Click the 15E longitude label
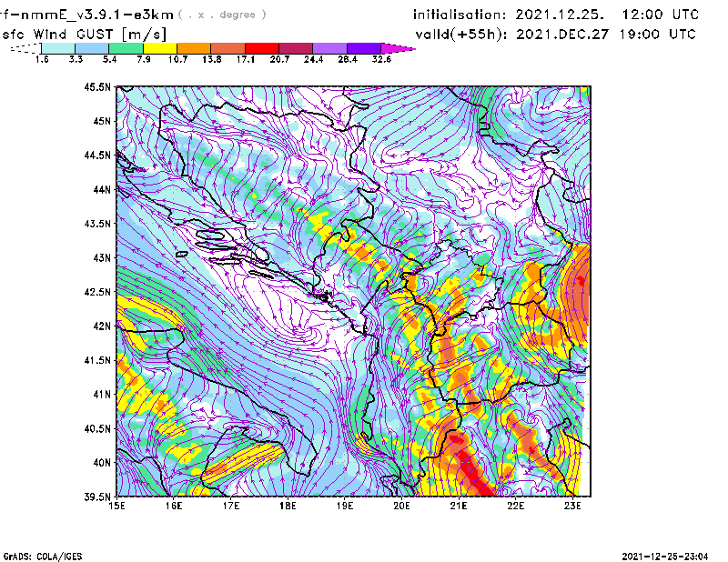Viewport: 728px width, 562px height. tap(116, 506)
